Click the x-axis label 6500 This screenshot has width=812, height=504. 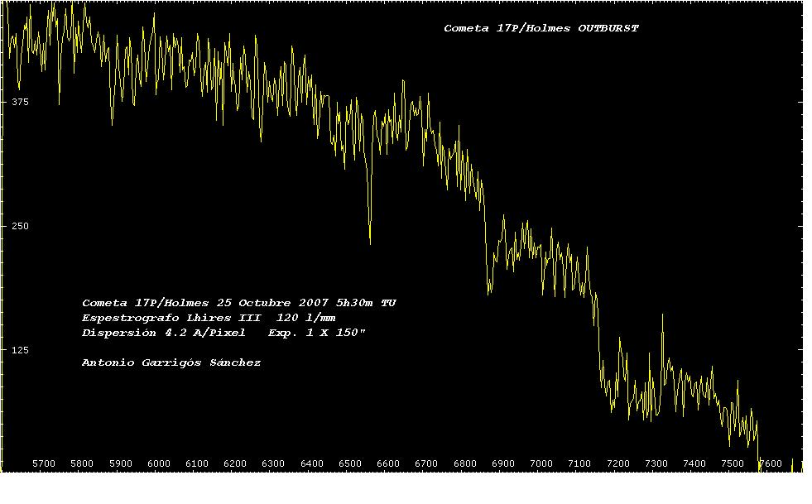[x=350, y=463]
